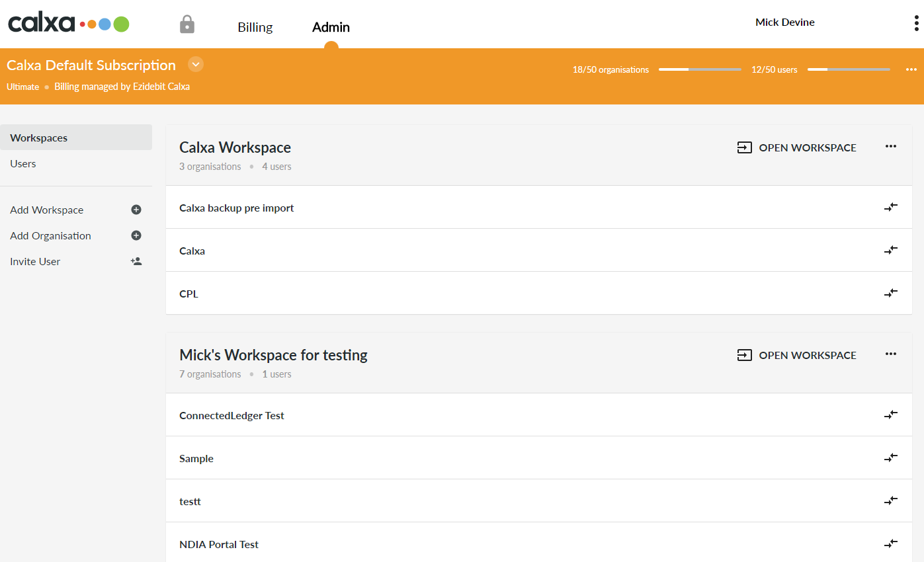This screenshot has height=562, width=924.
Task: Click the move icon for ConnectedLedger Test
Action: (x=891, y=415)
